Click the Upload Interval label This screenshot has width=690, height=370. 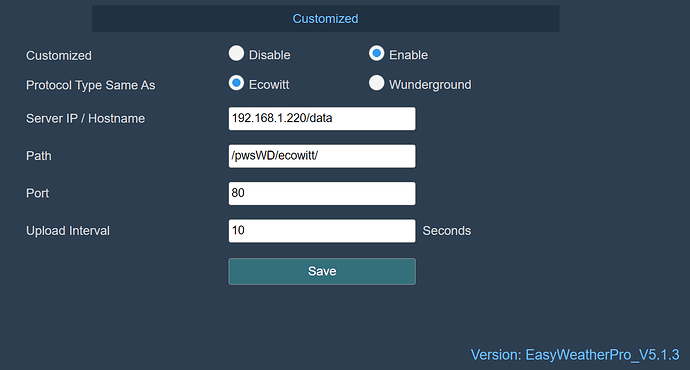coord(68,231)
